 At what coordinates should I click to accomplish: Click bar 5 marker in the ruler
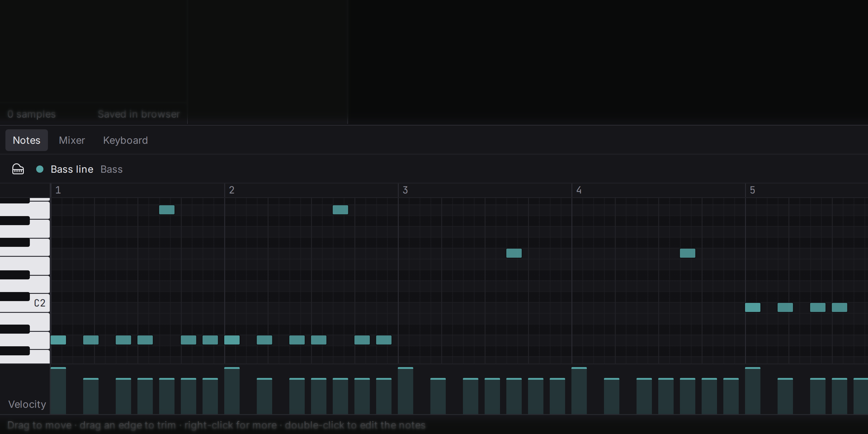tap(752, 190)
